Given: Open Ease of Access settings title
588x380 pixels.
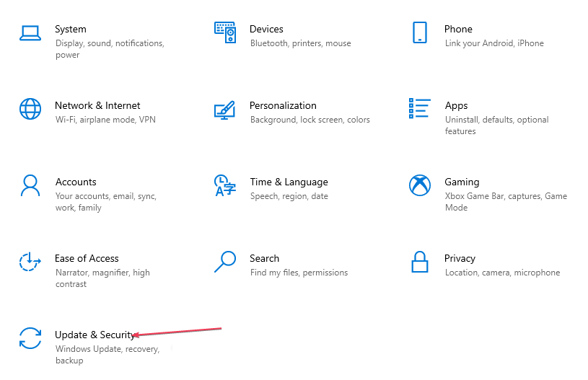Looking at the screenshot, I should 87,259.
